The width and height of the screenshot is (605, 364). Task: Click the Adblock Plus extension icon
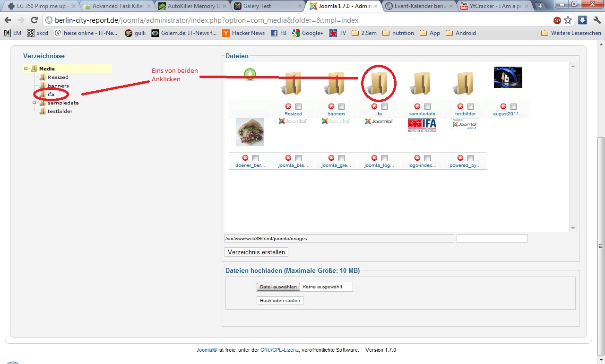pyautogui.click(x=557, y=20)
